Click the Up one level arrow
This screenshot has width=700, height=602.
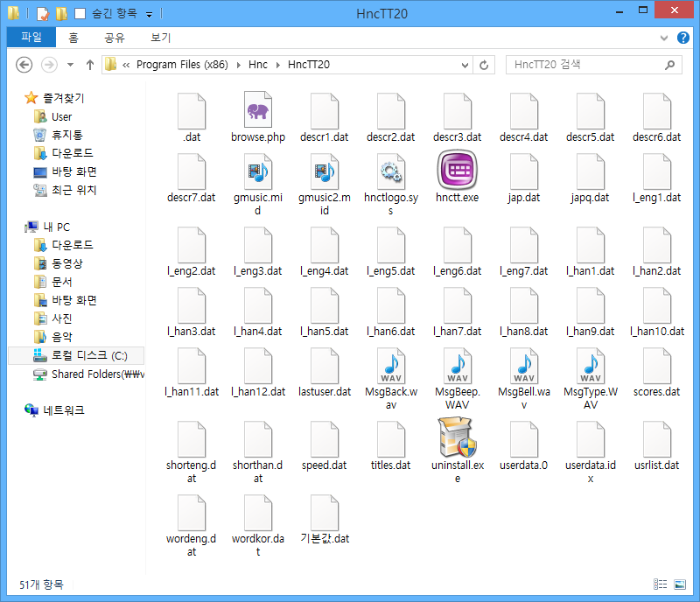point(90,65)
